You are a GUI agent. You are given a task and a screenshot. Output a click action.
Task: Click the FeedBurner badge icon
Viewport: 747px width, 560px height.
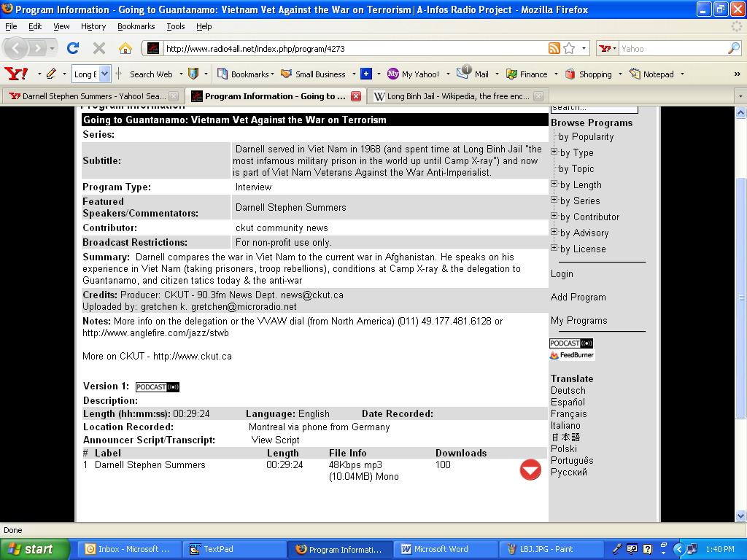[572, 355]
